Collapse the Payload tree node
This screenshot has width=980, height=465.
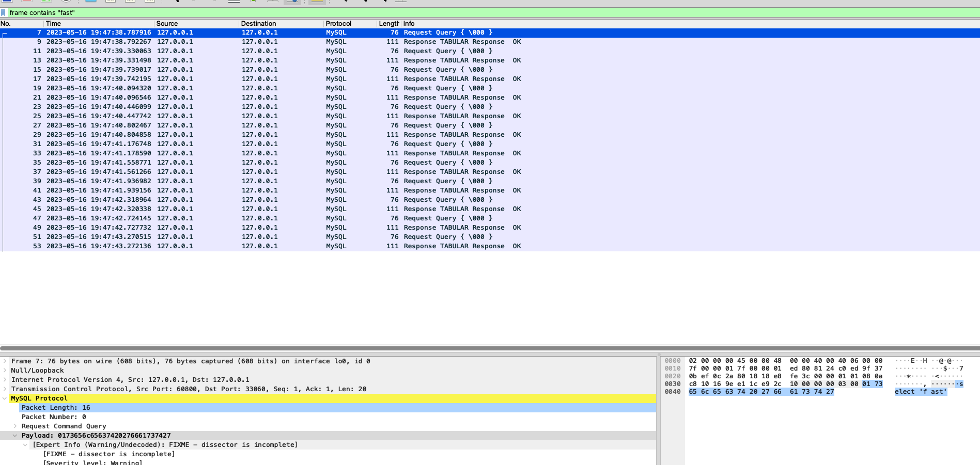[x=15, y=436]
